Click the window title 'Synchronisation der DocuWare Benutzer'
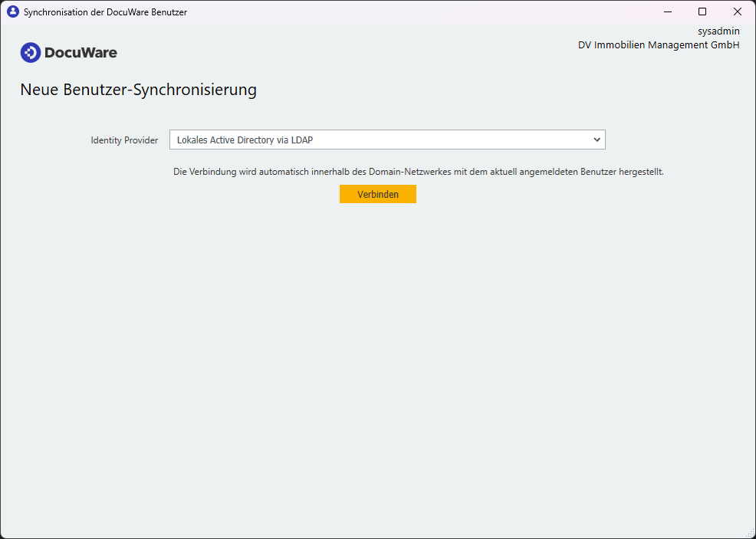The width and height of the screenshot is (756, 539). pyautogui.click(x=105, y=12)
